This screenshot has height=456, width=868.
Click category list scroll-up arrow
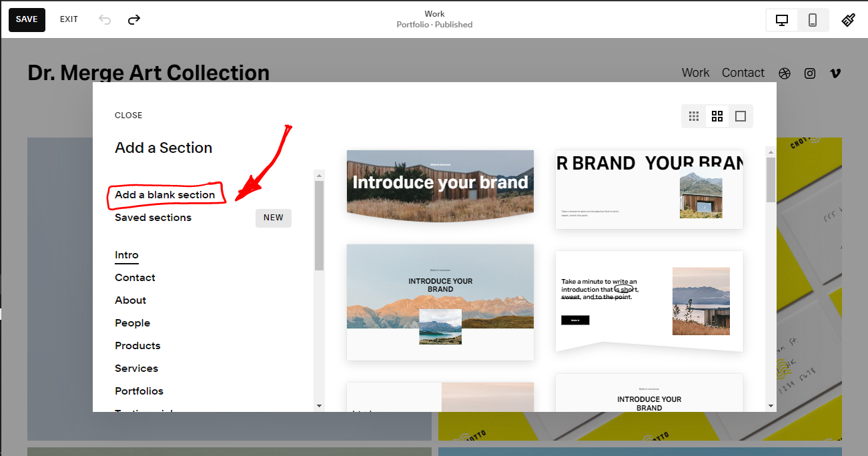coord(319,176)
